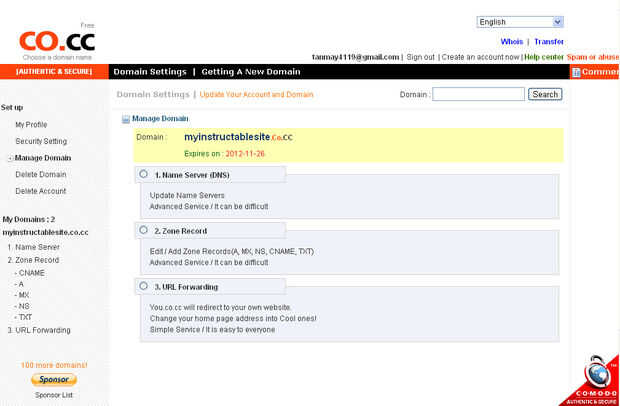620x406 pixels.
Task: Click the tanmay4119@gmail.com account email
Action: 355,57
